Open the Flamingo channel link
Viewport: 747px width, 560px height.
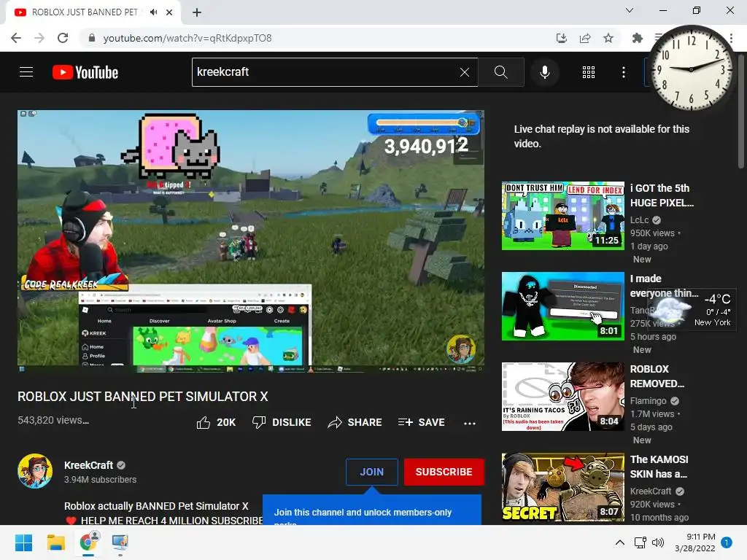coord(649,401)
